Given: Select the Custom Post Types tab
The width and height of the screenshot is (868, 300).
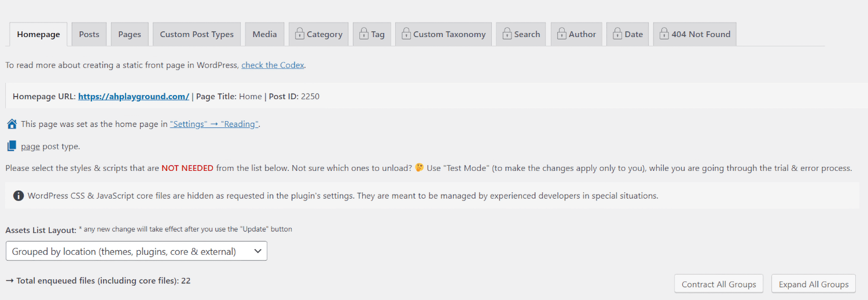Looking at the screenshot, I should click(197, 34).
